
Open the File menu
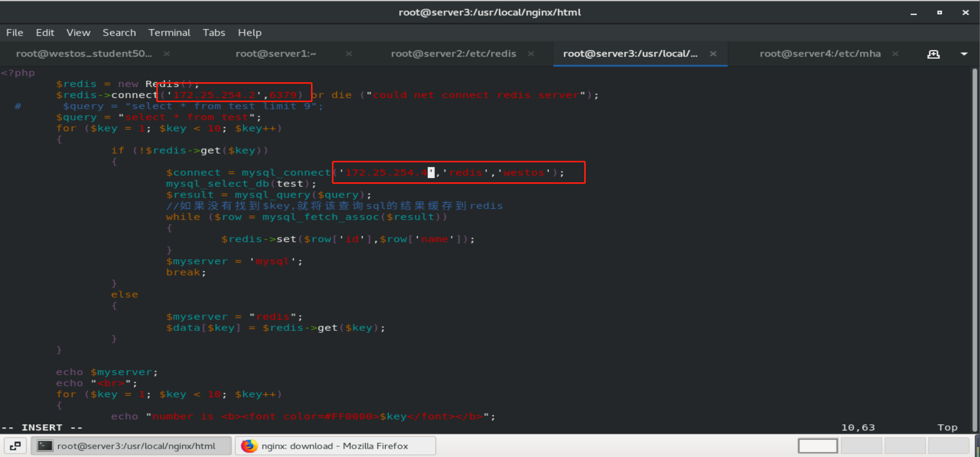click(14, 33)
